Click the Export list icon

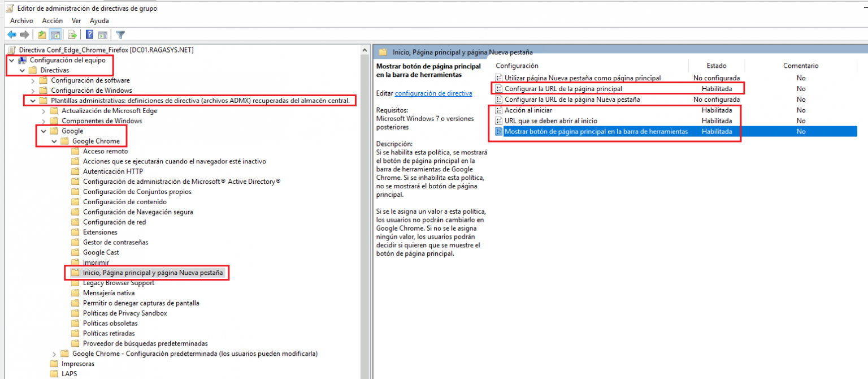(72, 34)
